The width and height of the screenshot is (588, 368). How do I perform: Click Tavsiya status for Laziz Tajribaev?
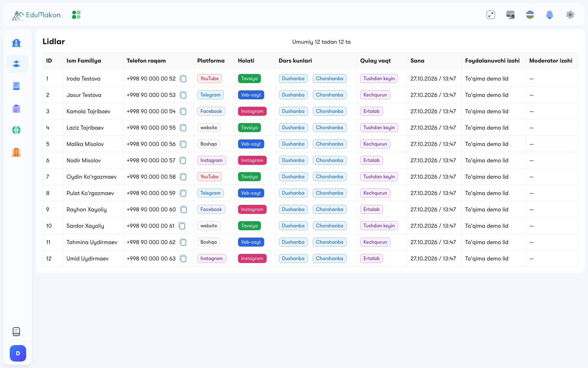pos(249,128)
